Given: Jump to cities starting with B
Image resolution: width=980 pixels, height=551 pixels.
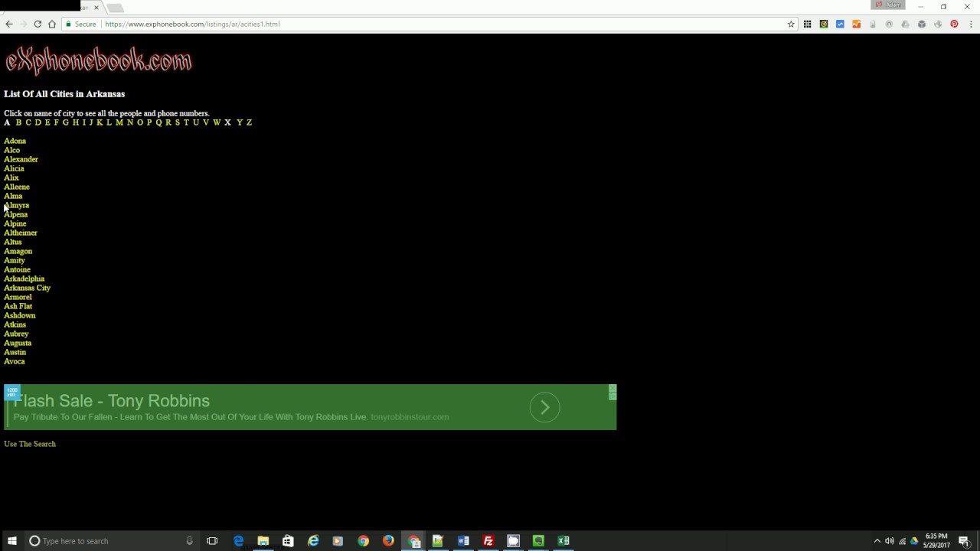Looking at the screenshot, I should (18, 122).
